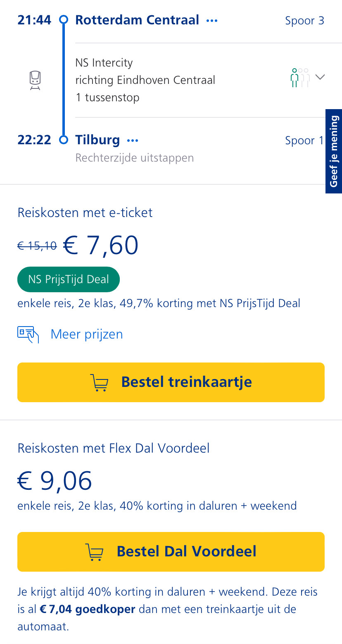Open the Meer prijzen link
This screenshot has height=644, width=342.
pyautogui.click(x=87, y=334)
